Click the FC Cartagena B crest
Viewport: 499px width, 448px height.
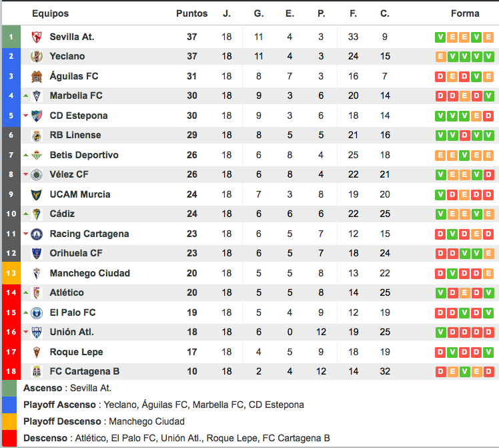pyautogui.click(x=37, y=371)
